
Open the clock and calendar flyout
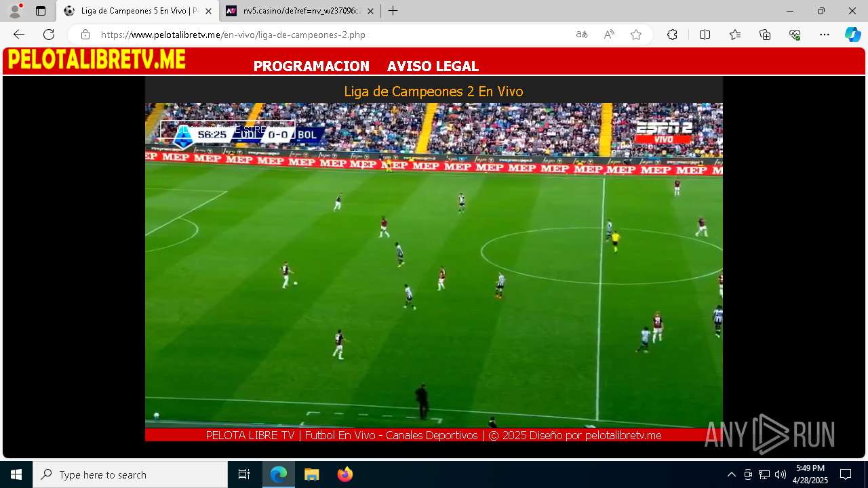click(x=810, y=474)
